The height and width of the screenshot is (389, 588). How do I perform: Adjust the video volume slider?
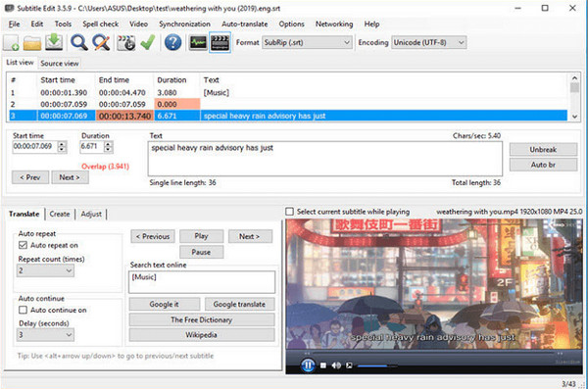coord(377,365)
